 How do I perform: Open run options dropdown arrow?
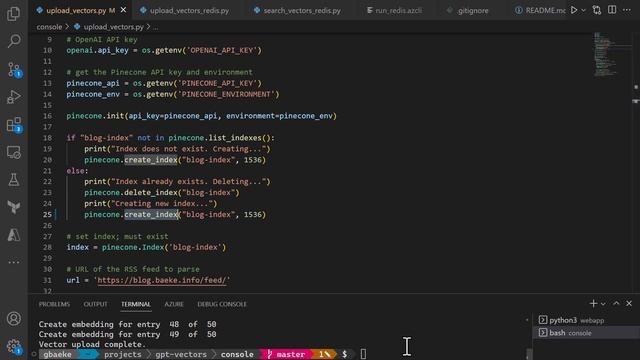click(x=583, y=10)
